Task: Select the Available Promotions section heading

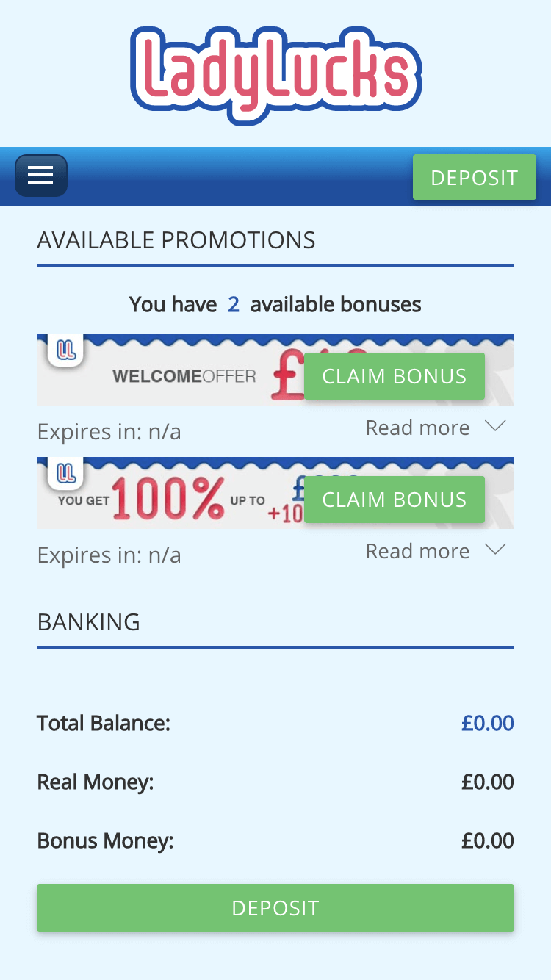Action: [x=176, y=240]
